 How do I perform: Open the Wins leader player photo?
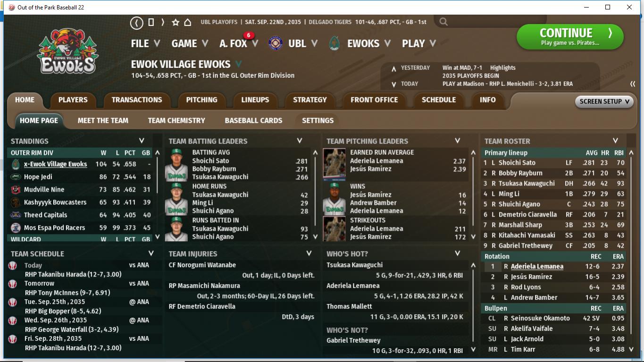point(334,199)
